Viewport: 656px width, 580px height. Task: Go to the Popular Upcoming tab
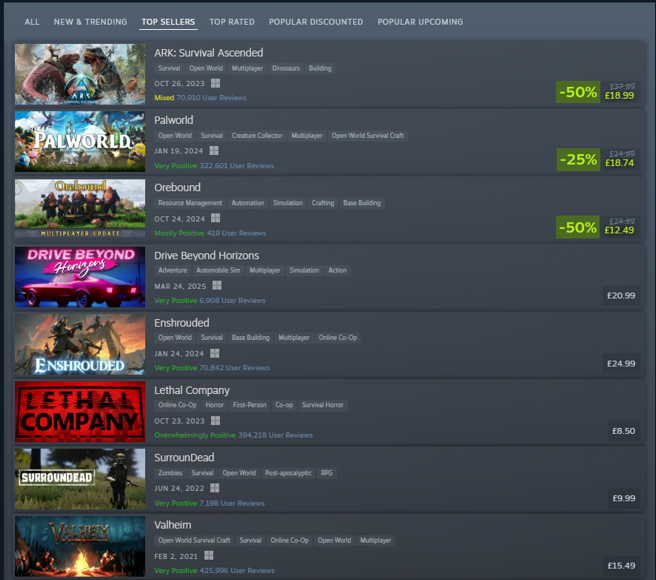(x=420, y=22)
